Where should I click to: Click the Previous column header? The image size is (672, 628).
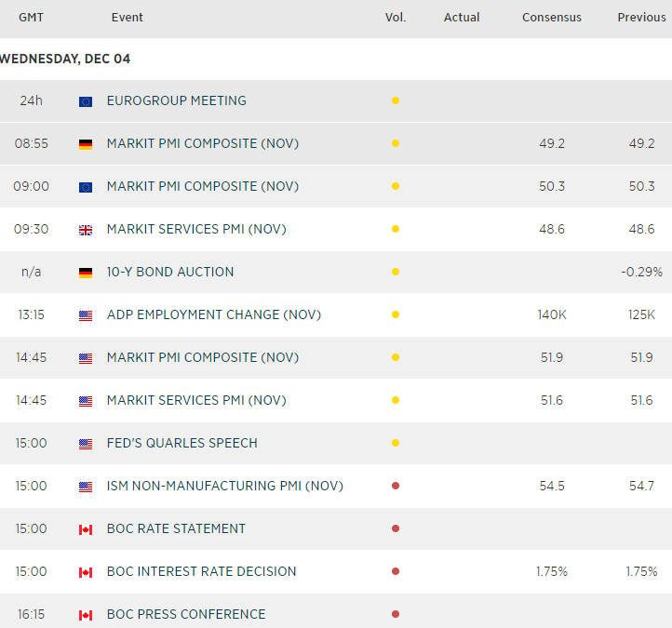coord(641,18)
